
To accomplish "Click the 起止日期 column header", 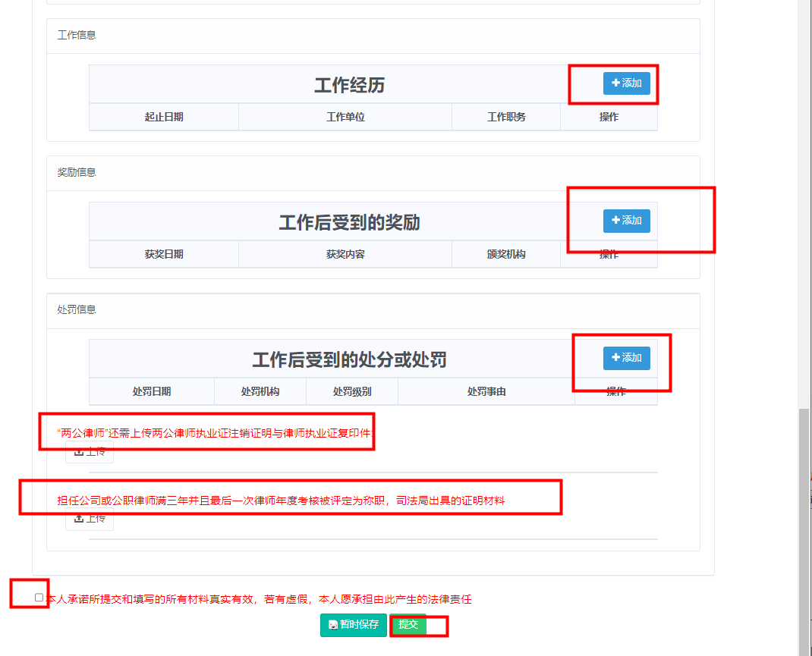I will click(x=164, y=117).
